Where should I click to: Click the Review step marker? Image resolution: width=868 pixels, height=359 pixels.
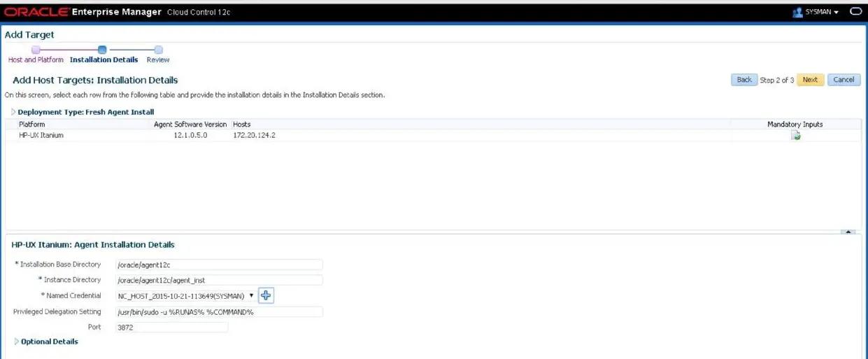pyautogui.click(x=158, y=50)
